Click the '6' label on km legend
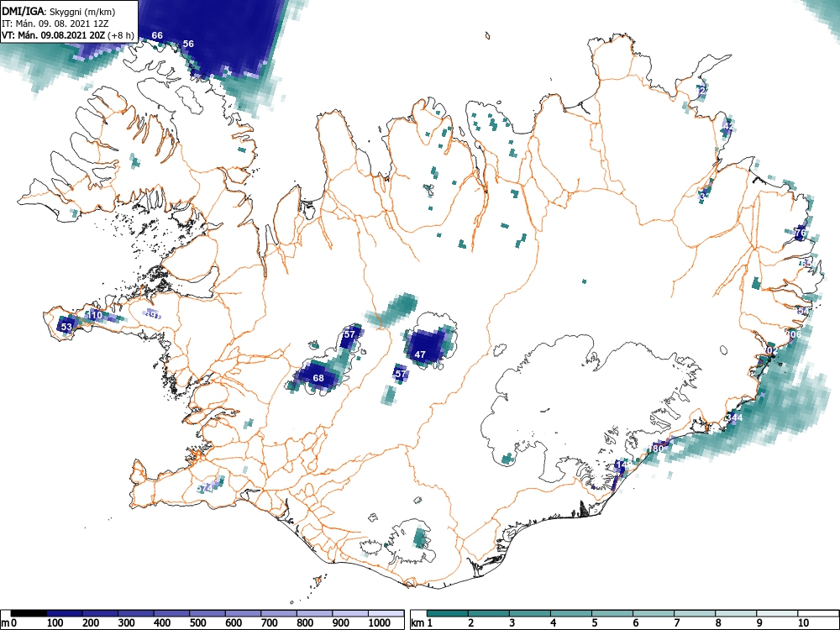 (x=636, y=622)
